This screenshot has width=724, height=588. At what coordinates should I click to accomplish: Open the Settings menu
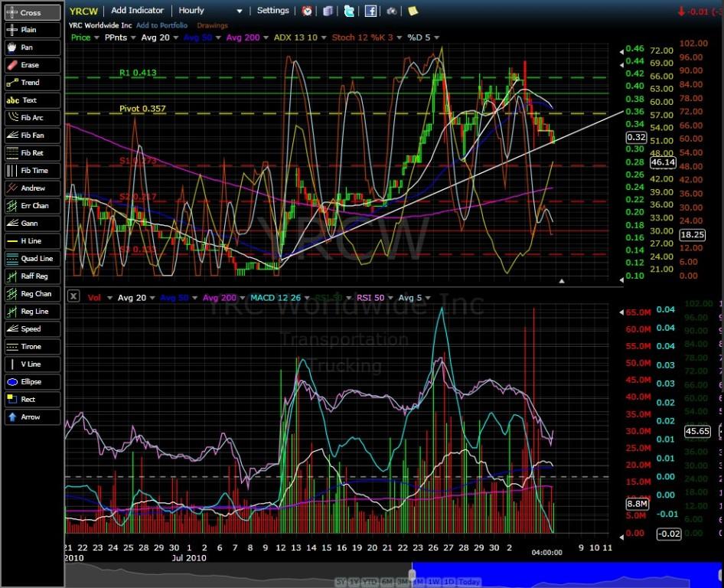click(x=273, y=11)
